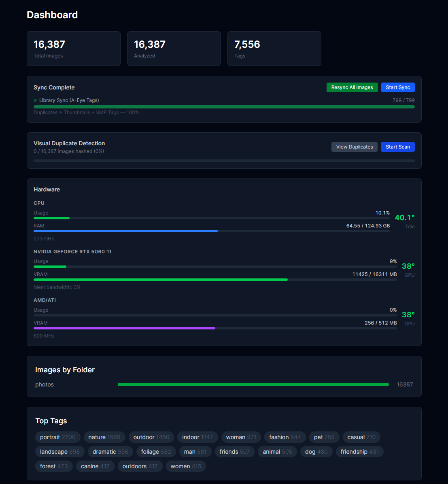Image resolution: width=448 pixels, height=484 pixels.
Task: Click the 16387 folder image count
Action: coord(405,384)
